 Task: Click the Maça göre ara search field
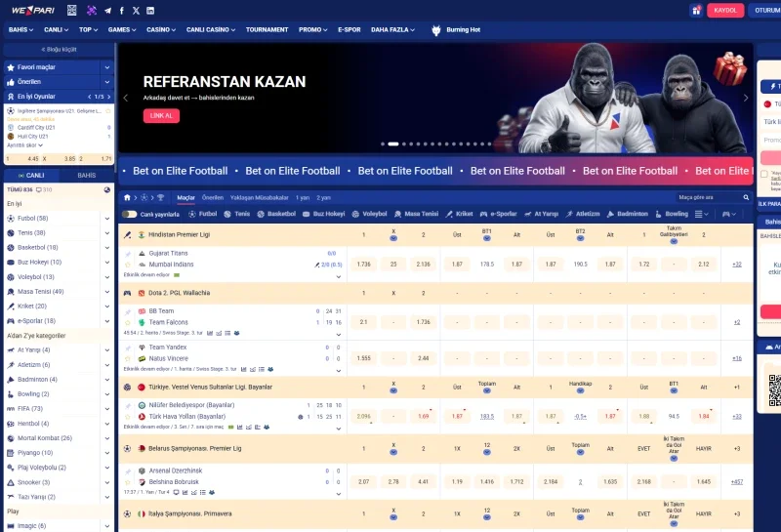click(x=710, y=198)
